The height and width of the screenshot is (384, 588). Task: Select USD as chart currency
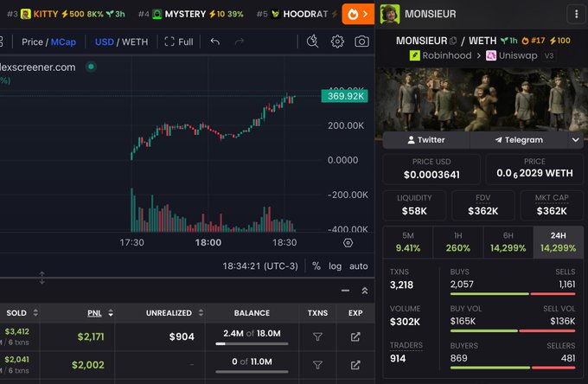pos(105,42)
